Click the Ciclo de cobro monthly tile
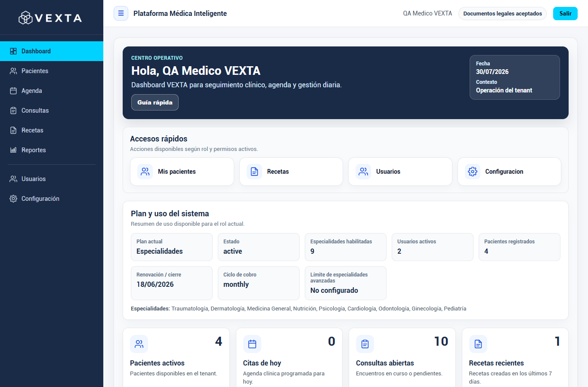This screenshot has width=588, height=387. 259,283
